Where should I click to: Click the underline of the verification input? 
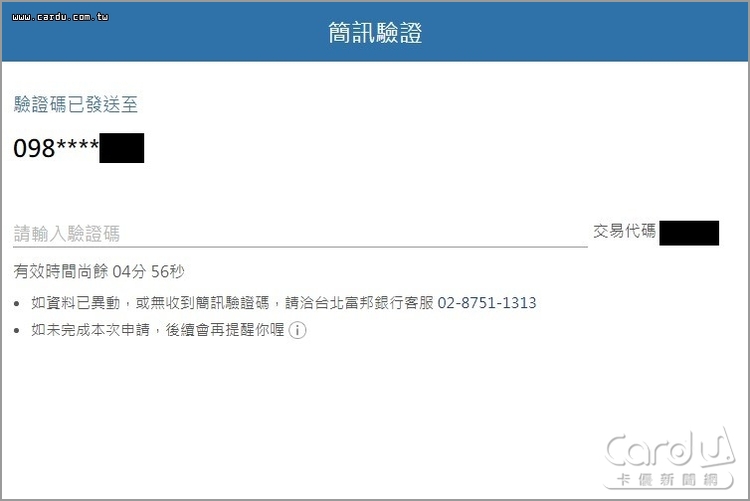click(300, 247)
